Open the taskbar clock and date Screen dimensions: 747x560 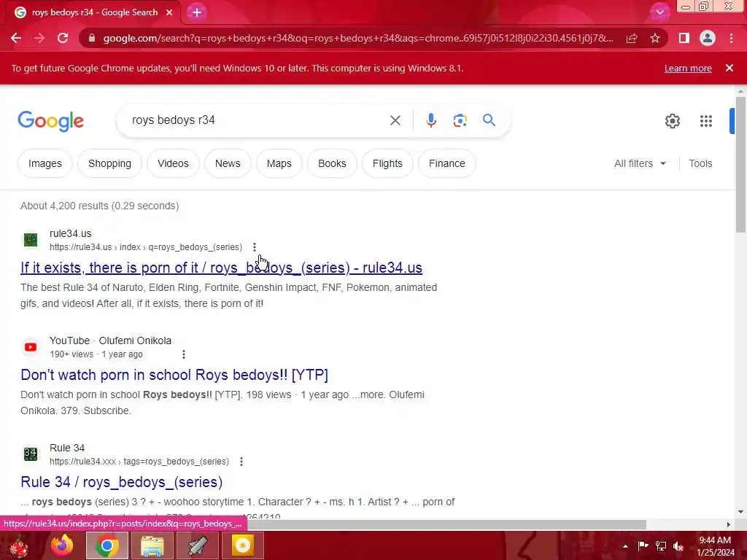[716, 546]
